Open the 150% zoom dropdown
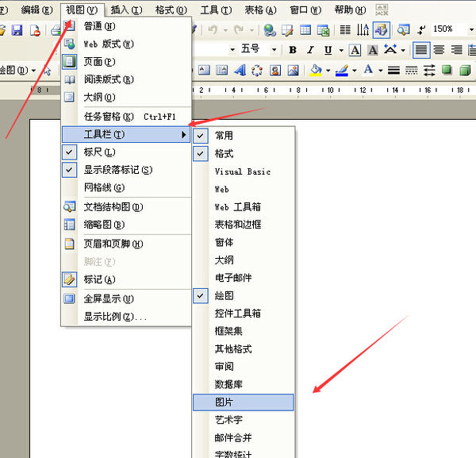The image size is (476, 458). [471, 29]
